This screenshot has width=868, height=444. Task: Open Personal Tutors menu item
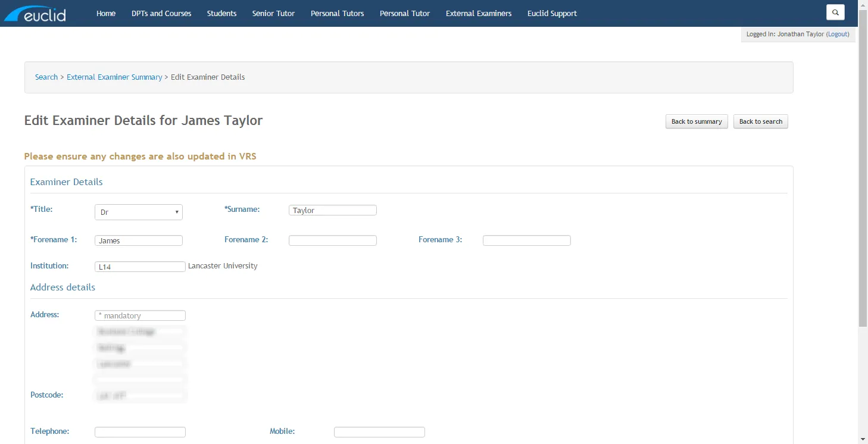point(337,14)
